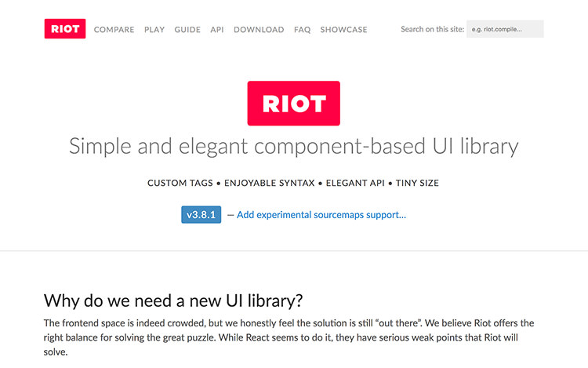This screenshot has width=588, height=368.
Task: Open the SHOWCASE page
Action: point(343,30)
